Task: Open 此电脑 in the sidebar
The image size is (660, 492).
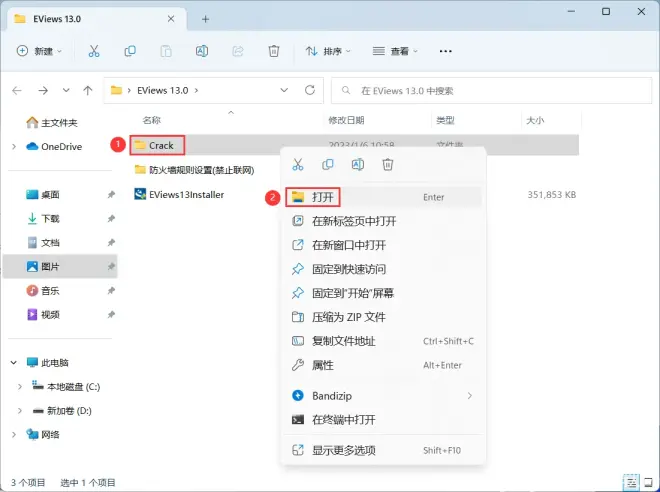Action: coord(47,362)
